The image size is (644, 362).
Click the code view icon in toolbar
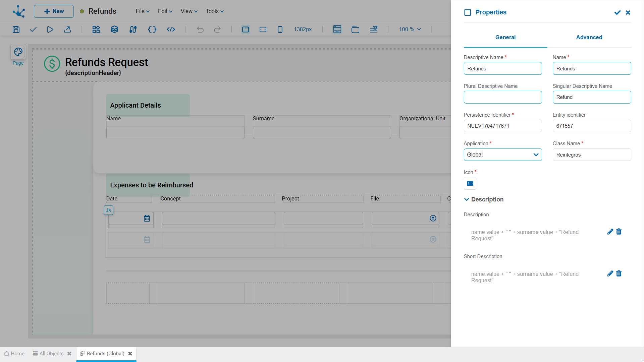click(x=171, y=29)
